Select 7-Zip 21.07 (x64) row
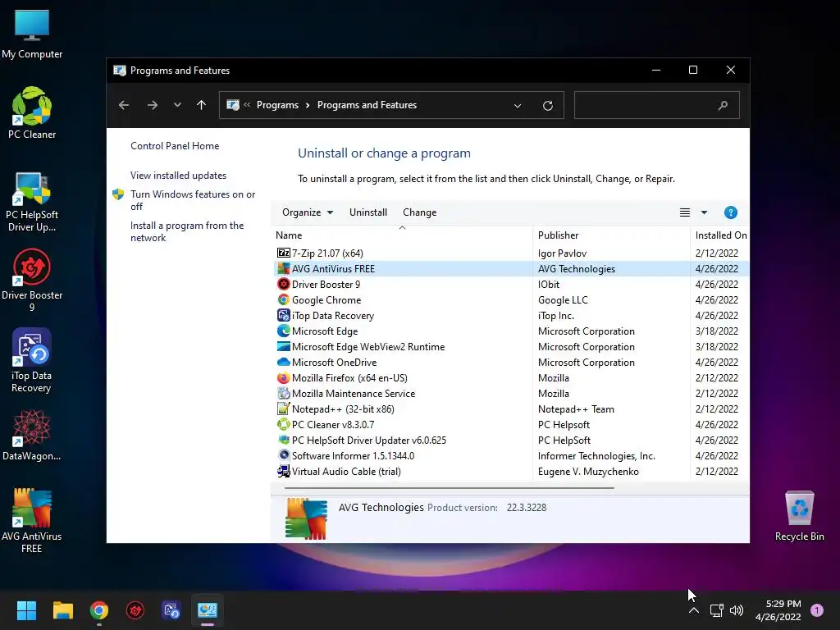Image resolution: width=840 pixels, height=630 pixels. 511,253
